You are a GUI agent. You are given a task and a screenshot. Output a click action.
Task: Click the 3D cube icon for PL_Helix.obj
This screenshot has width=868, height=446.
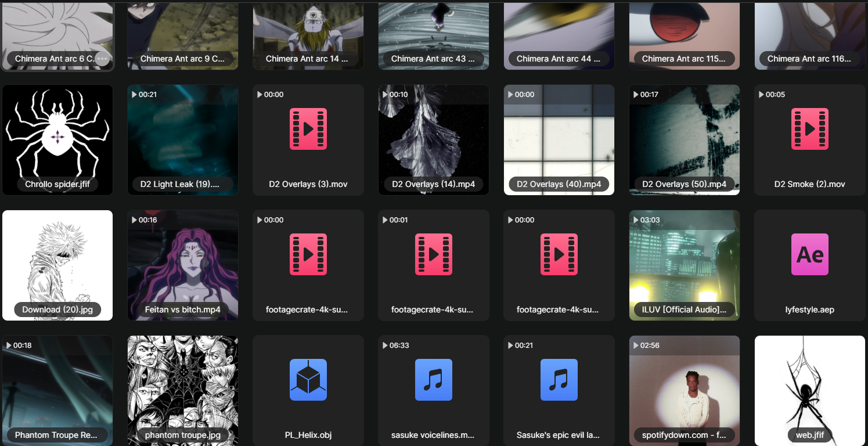click(308, 380)
